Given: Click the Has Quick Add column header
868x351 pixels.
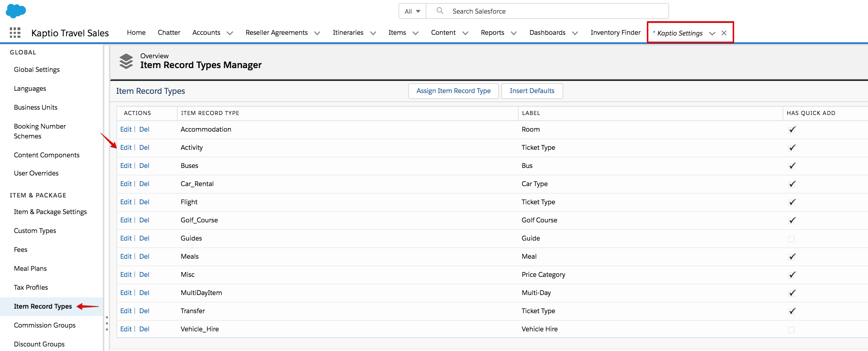Looking at the screenshot, I should (x=811, y=113).
